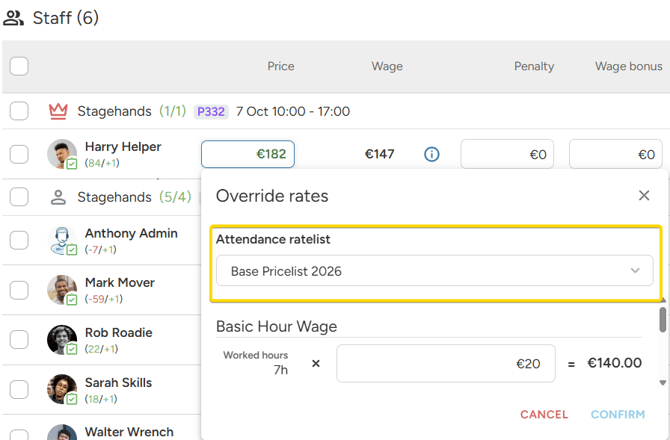Click Rob Roadie's avatar photo
Screen dimensions: 670x440
[62, 340]
